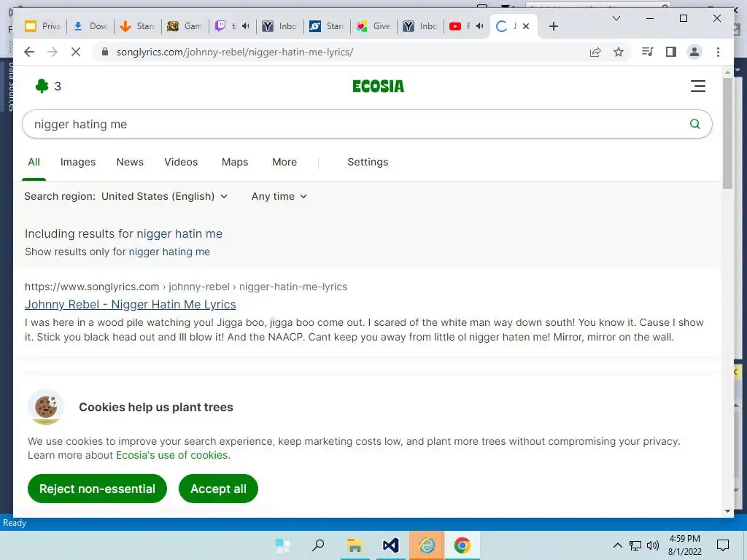Switch to the Starc tab with orange arrow
The image size is (747, 560).
pos(137,26)
